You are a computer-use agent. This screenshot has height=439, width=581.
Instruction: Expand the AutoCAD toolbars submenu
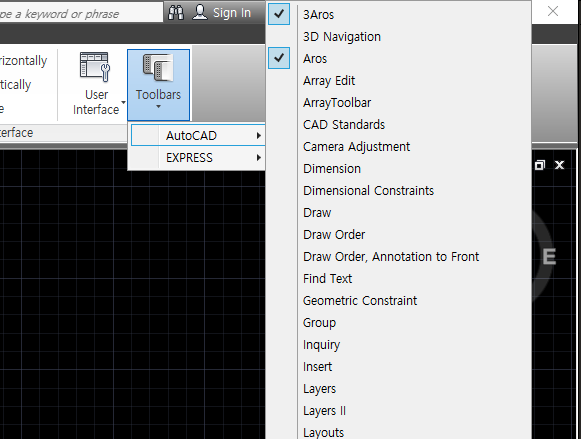pos(197,136)
